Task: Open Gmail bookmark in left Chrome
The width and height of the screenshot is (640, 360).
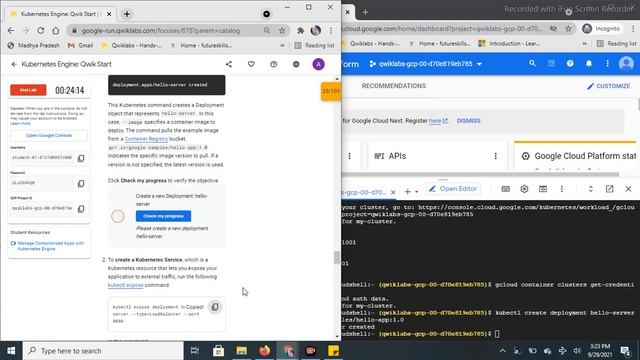Action: [80, 45]
